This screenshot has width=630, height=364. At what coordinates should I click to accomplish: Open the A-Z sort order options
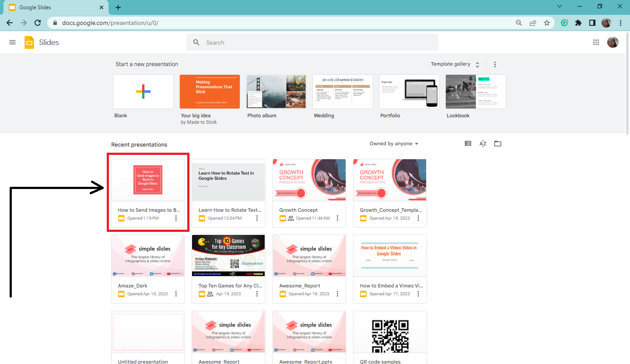(483, 143)
